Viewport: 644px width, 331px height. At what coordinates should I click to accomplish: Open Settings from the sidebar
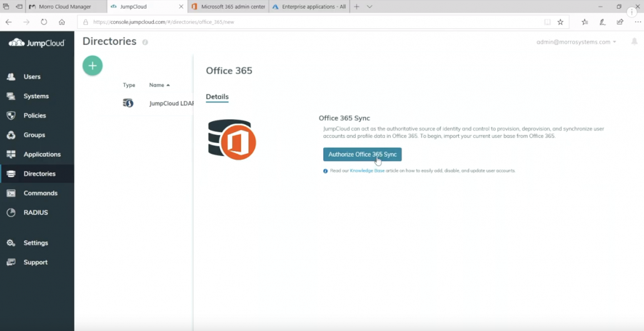(35, 243)
